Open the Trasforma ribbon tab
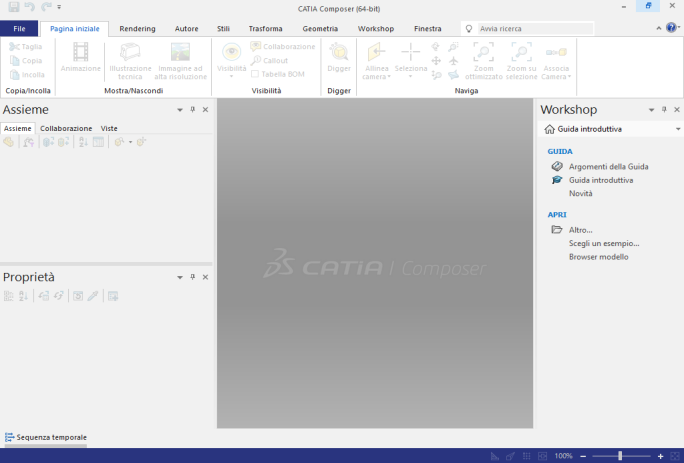Image resolution: width=684 pixels, height=463 pixels. click(x=265, y=29)
